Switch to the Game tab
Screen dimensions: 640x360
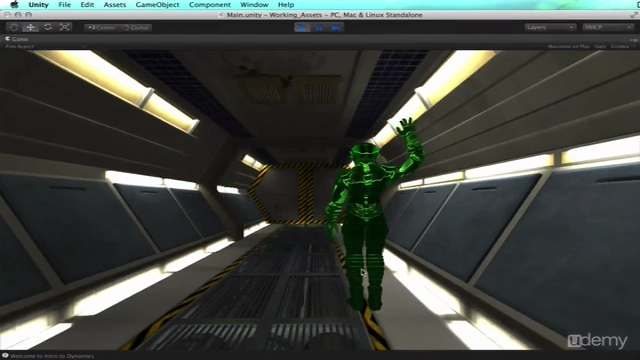[x=16, y=39]
